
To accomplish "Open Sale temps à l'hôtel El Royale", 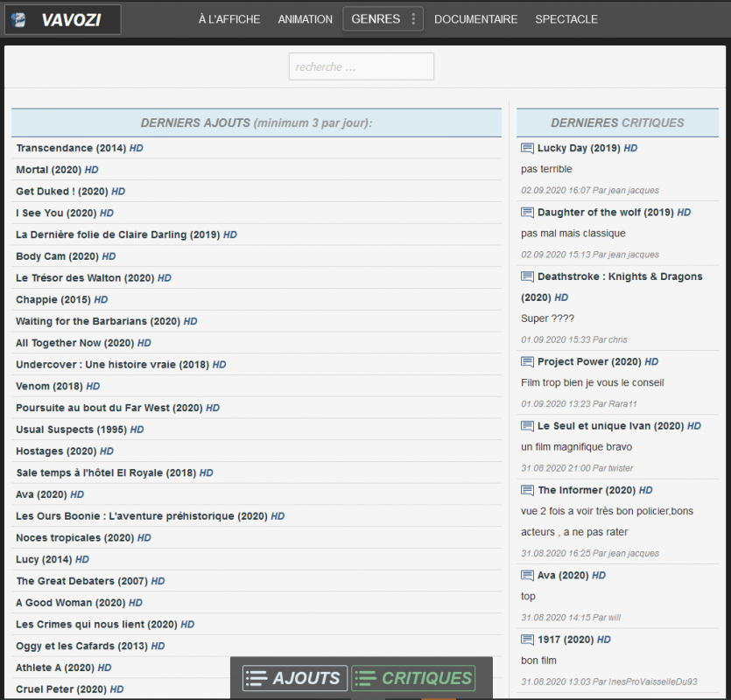I will pyautogui.click(x=115, y=473).
